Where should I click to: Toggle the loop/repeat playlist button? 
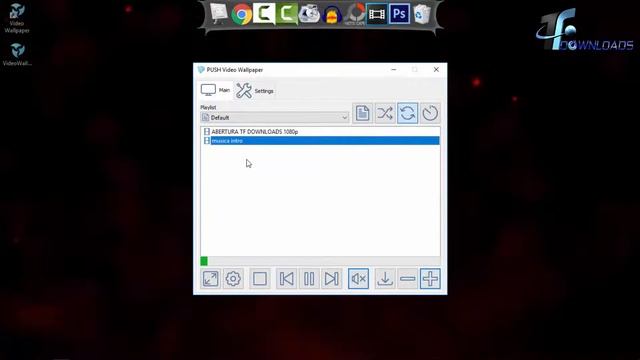(x=407, y=113)
